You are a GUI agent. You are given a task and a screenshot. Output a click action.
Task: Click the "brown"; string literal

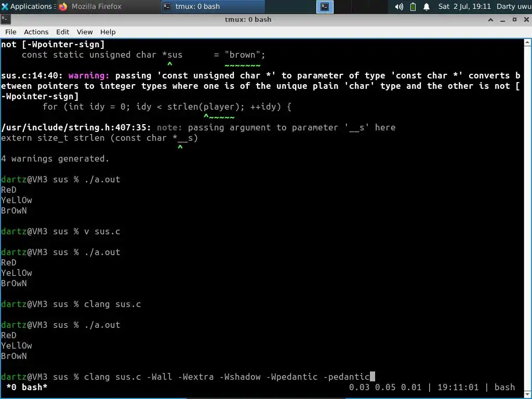point(245,55)
